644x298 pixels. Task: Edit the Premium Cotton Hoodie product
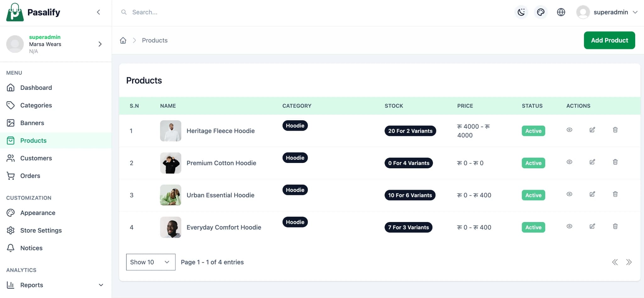tap(592, 162)
